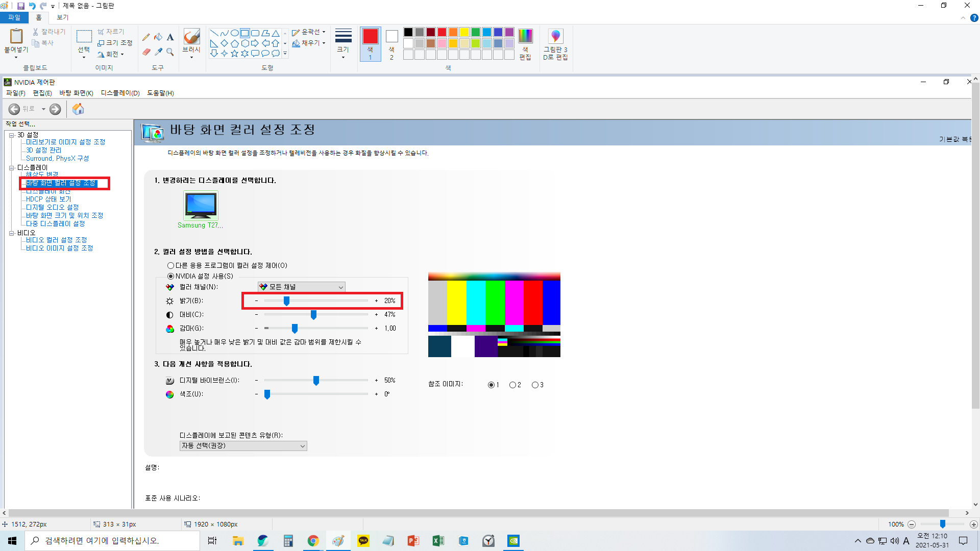
Task: Select the Magnifier zoom tool
Action: [x=170, y=52]
